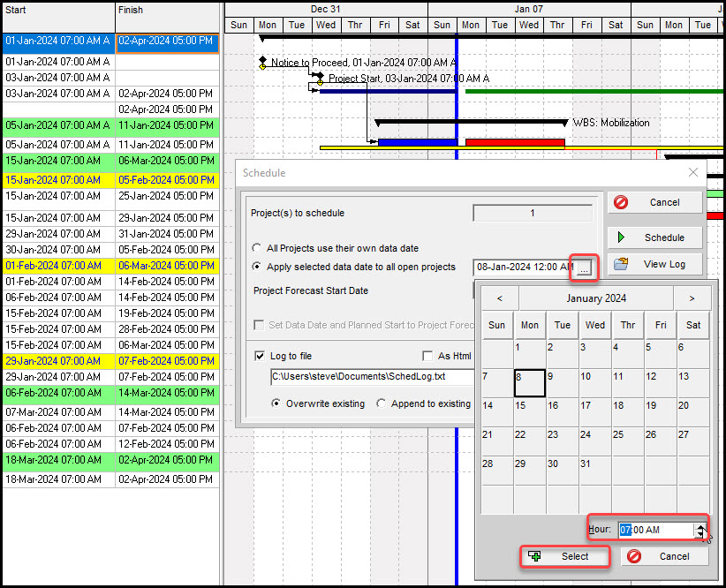The height and width of the screenshot is (588, 726).
Task: Click the Hour spinner up arrow
Action: [x=700, y=524]
